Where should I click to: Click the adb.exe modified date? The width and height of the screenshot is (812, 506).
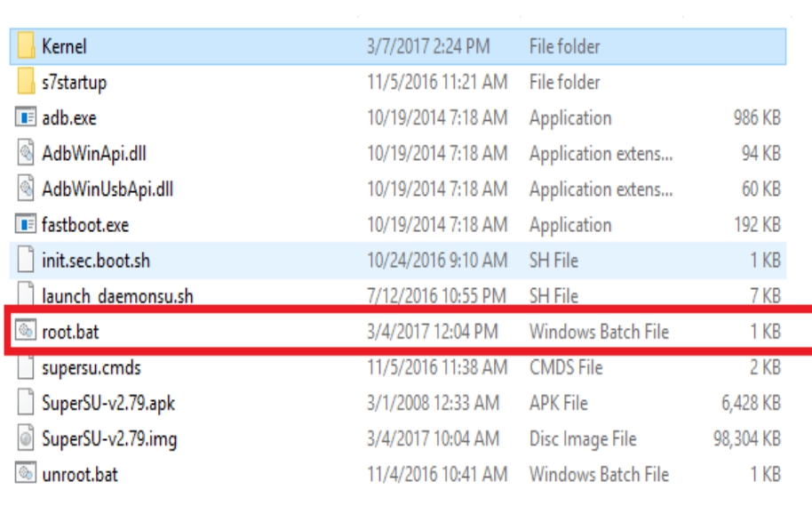[437, 118]
